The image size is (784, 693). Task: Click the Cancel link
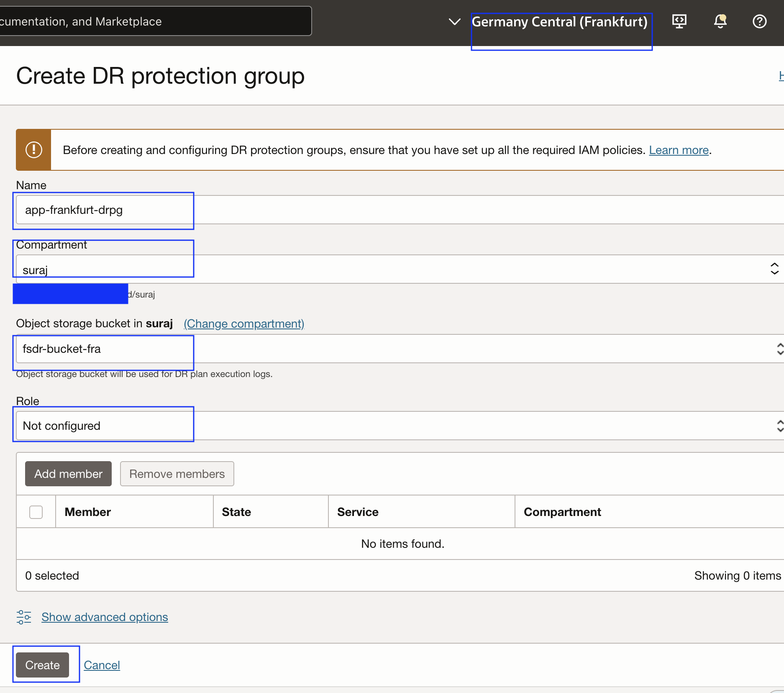(102, 665)
